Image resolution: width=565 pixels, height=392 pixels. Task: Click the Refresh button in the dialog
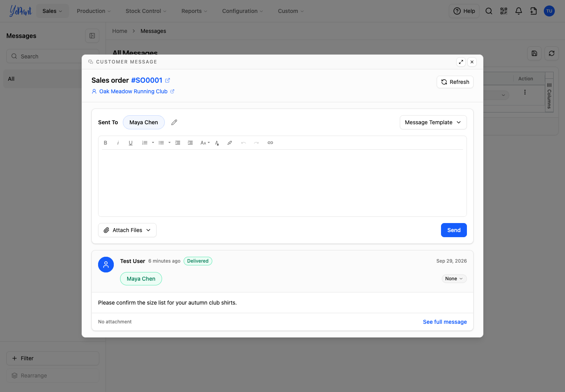coord(455,82)
